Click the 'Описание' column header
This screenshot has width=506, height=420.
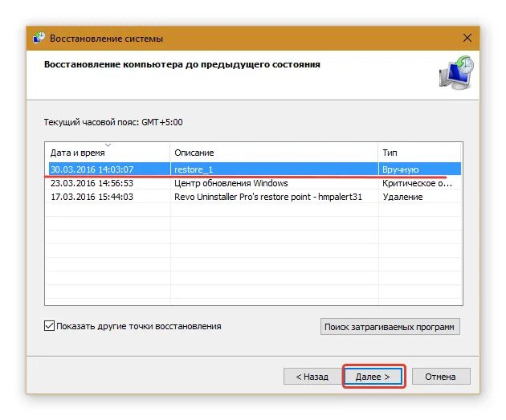tap(274, 153)
